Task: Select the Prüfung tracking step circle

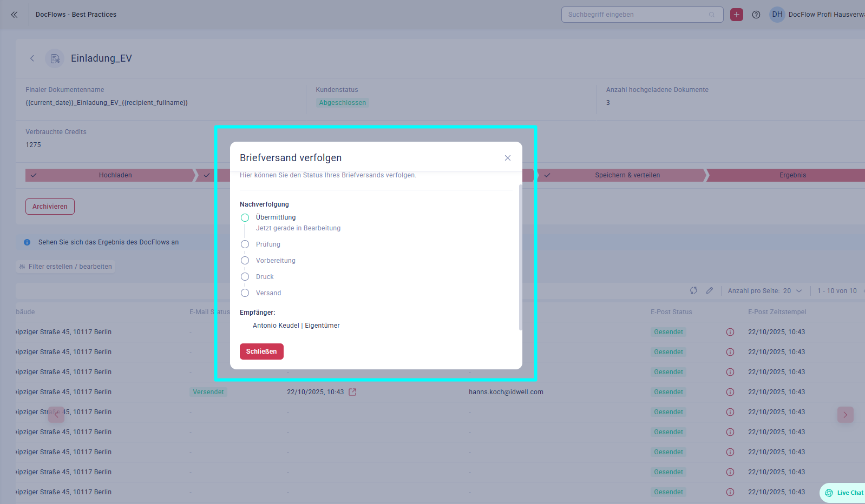Action: pos(245,244)
